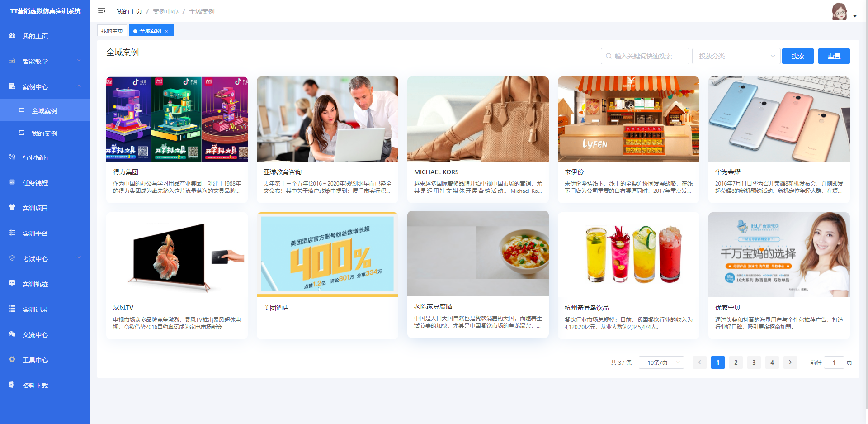Open the 10条/页 page size dropdown
The image size is (868, 424).
click(x=661, y=362)
